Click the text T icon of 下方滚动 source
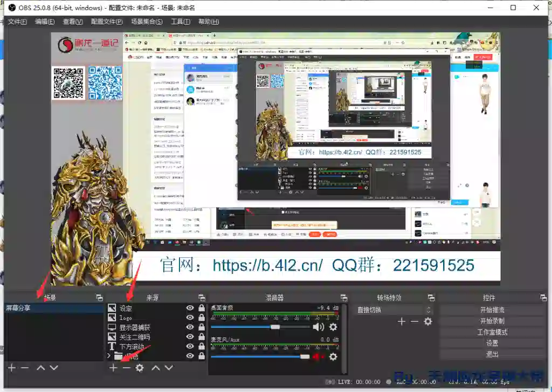 (112, 347)
